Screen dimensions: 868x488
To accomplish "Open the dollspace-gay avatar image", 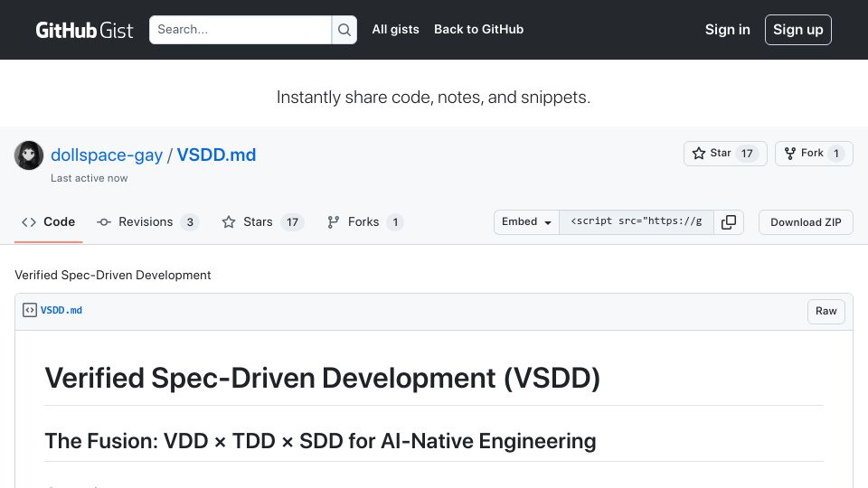I will point(29,155).
